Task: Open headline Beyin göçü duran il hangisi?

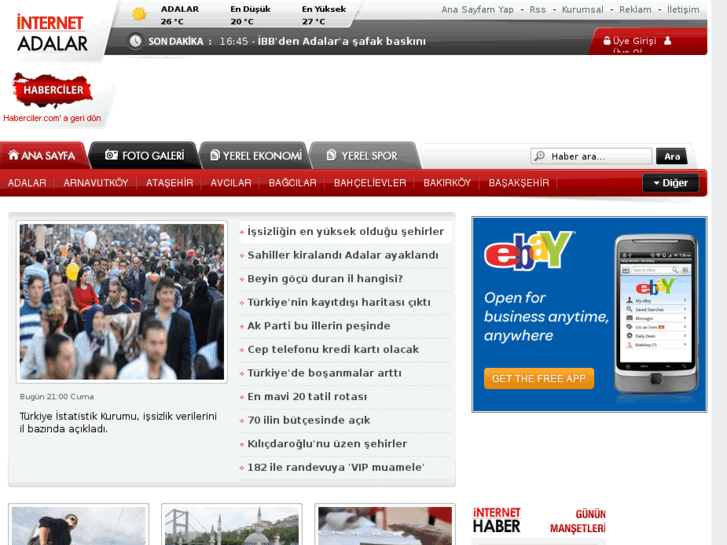Action: (325, 279)
